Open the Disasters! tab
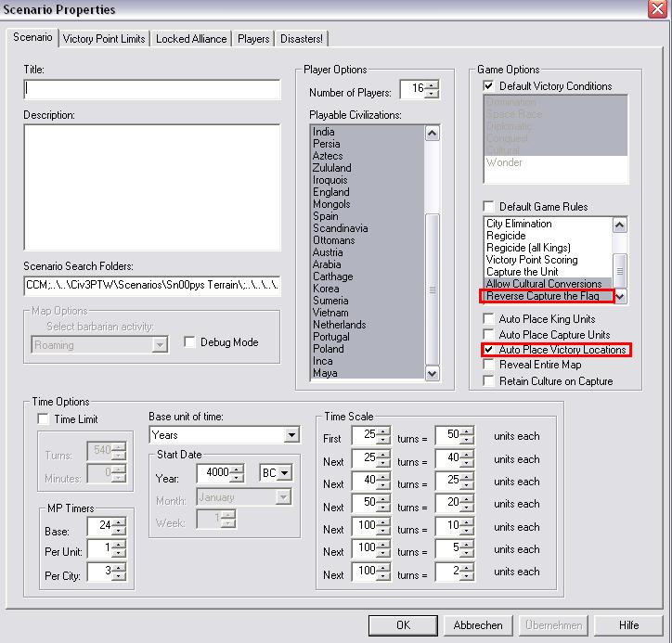Viewport: 672px width, 643px height. pyautogui.click(x=303, y=39)
